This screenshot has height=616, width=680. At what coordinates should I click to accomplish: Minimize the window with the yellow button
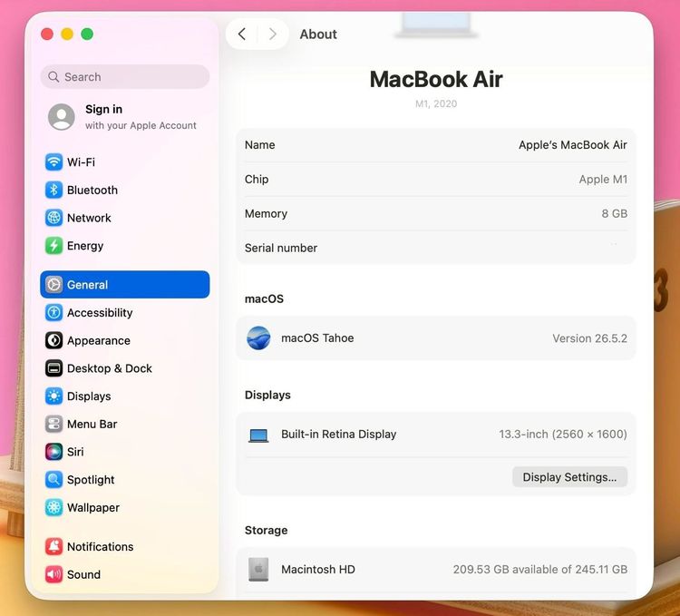tap(67, 34)
